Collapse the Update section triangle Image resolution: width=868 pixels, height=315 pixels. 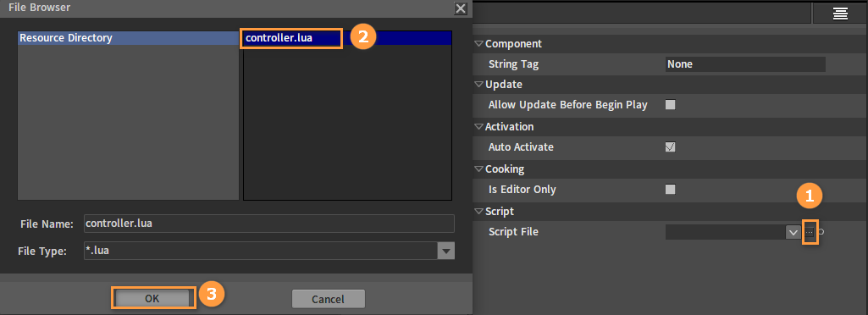[478, 85]
